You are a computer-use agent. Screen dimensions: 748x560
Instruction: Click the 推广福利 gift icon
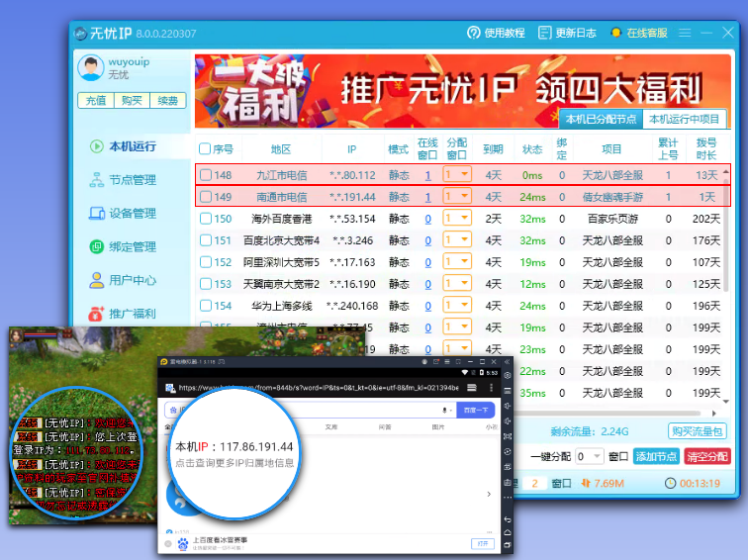(96, 314)
